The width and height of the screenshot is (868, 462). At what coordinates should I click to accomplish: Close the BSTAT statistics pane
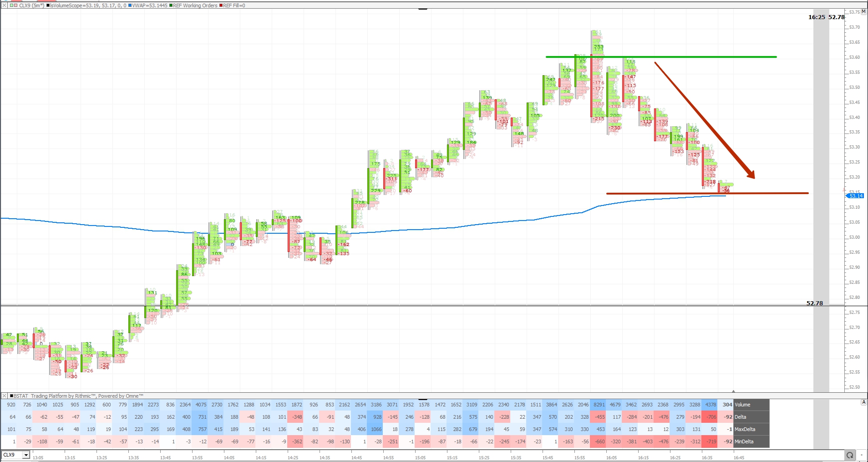[5, 396]
